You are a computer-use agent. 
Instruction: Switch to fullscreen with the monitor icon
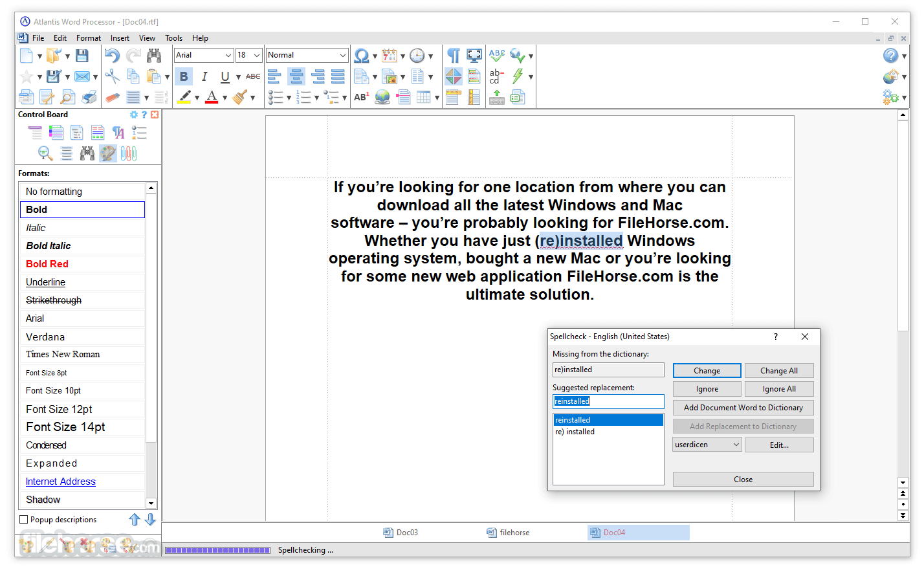pyautogui.click(x=474, y=56)
